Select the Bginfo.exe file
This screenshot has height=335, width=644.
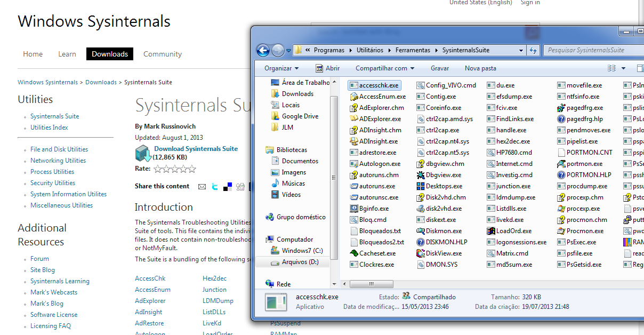[369, 209]
